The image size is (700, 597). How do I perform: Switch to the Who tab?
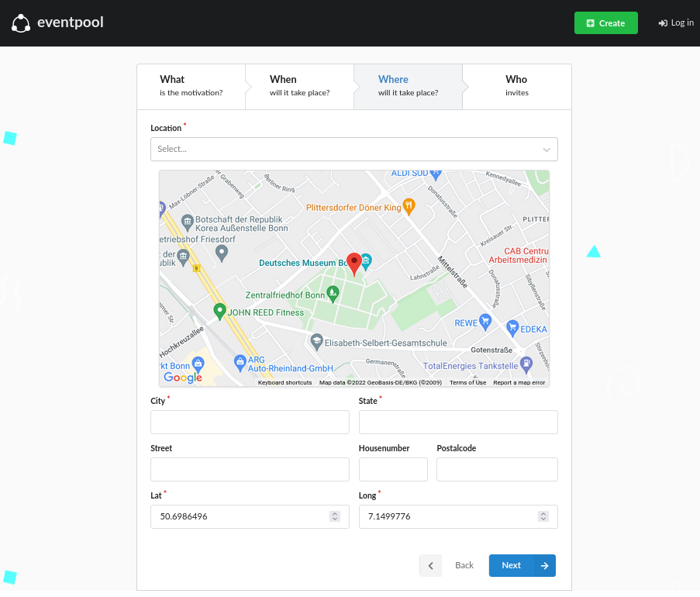(516, 85)
